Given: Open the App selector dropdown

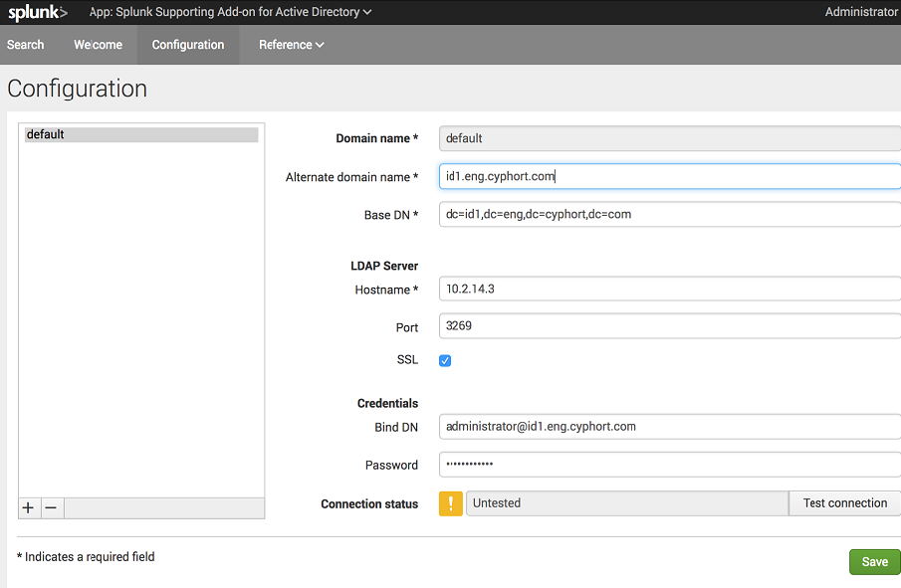Looking at the screenshot, I should pyautogui.click(x=231, y=13).
